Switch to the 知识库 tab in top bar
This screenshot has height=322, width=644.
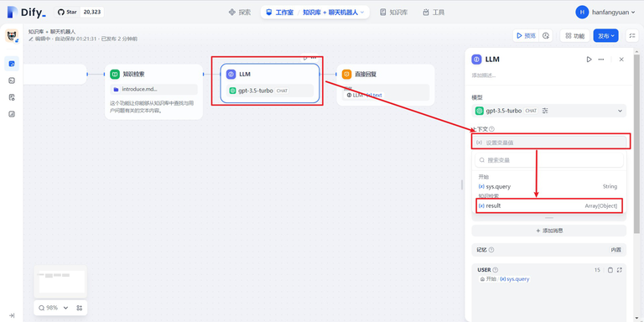(x=394, y=13)
